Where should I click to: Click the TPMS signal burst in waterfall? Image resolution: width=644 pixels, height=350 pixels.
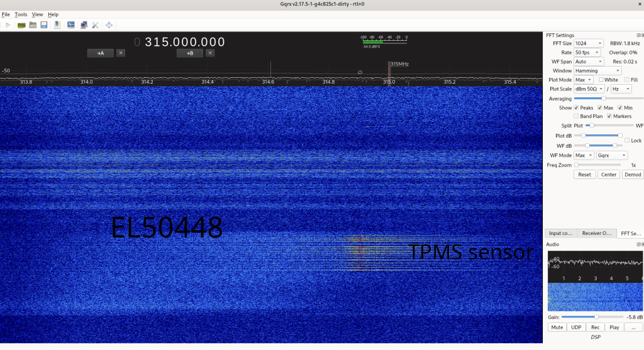click(360, 254)
